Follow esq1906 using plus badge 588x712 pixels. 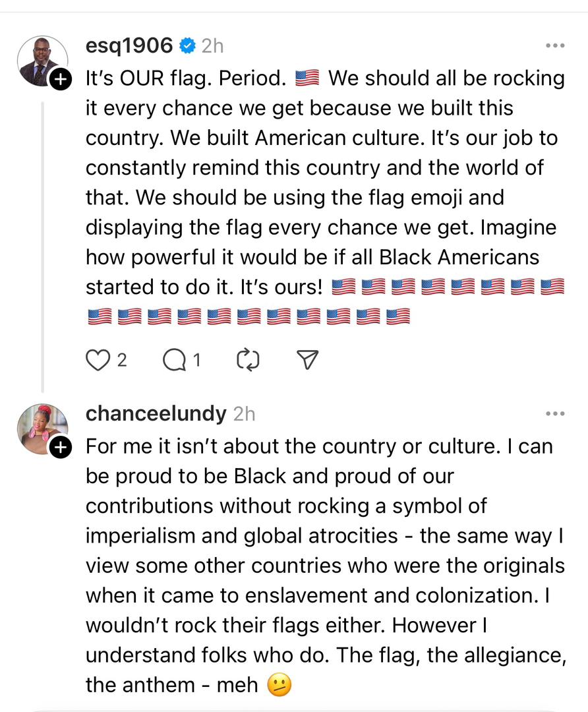pyautogui.click(x=60, y=80)
